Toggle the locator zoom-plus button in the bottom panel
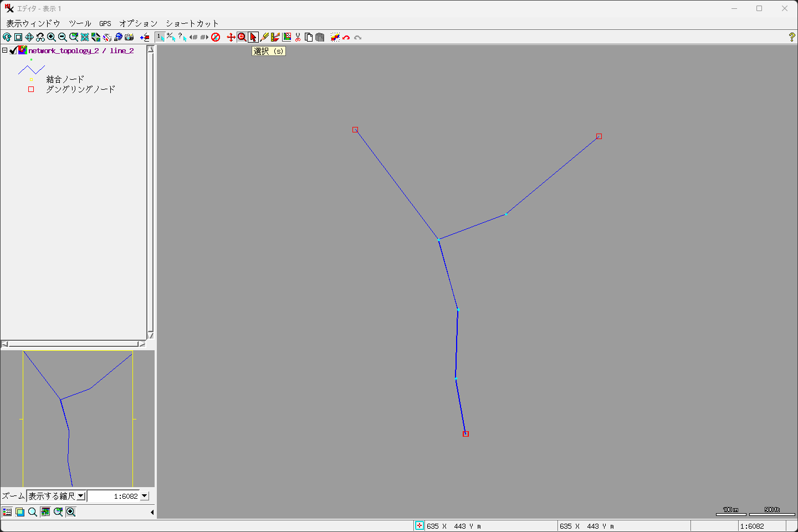The image size is (798, 532). click(71, 512)
